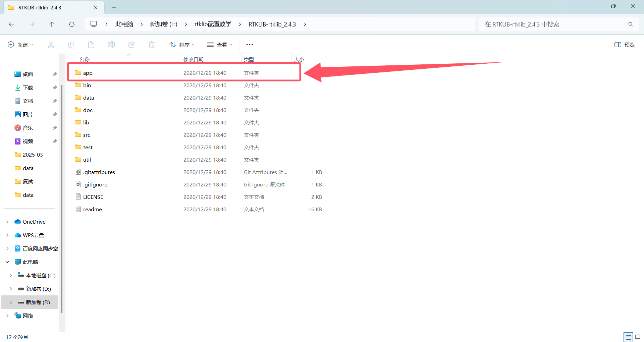The image size is (644, 342).
Task: Switch to details view at bottom right
Action: click(629, 337)
